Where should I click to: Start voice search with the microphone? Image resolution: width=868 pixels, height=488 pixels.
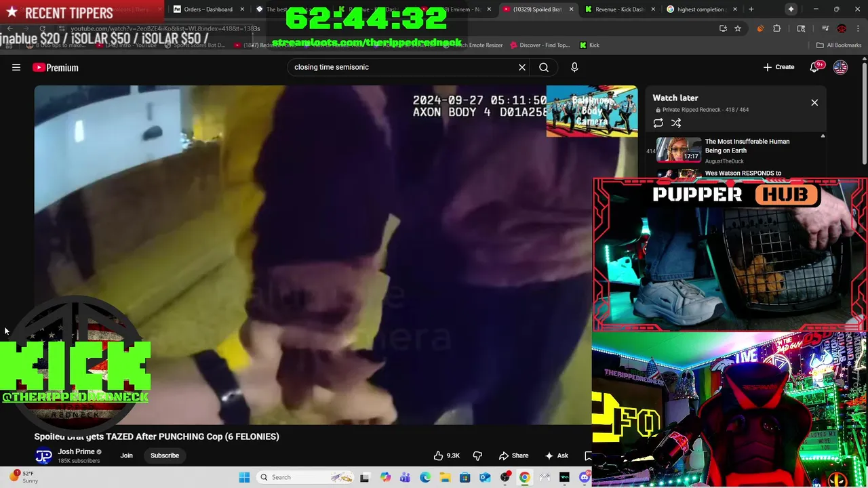(x=574, y=67)
